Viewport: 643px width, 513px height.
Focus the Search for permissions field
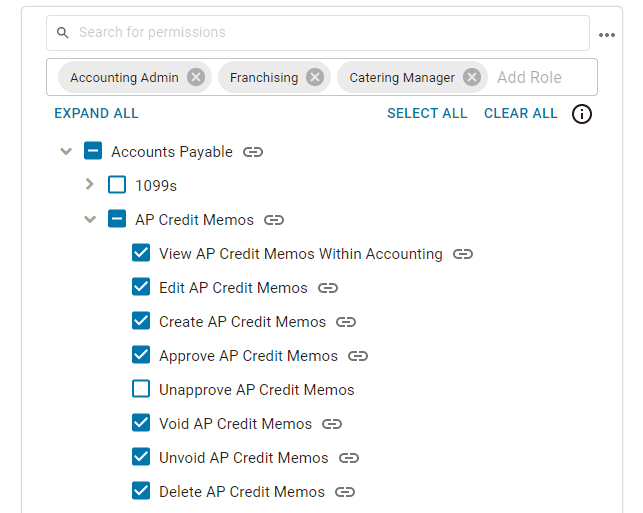320,33
